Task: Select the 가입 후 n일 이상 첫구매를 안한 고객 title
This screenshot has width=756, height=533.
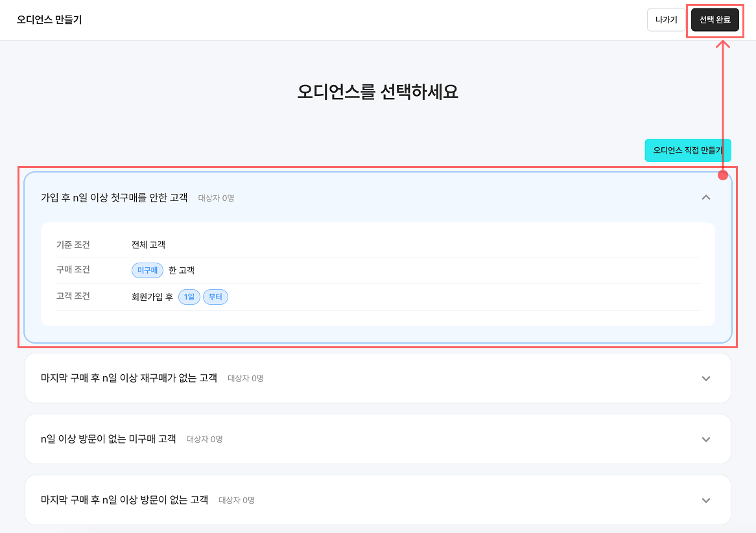Action: pos(114,197)
